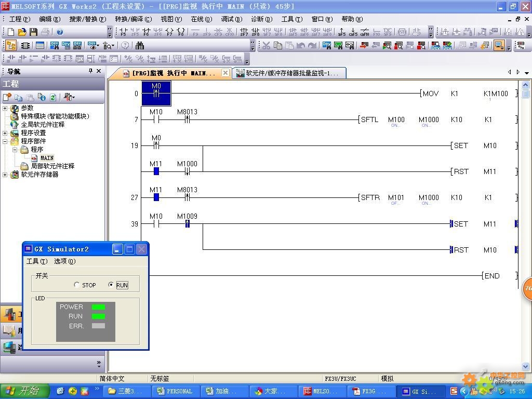The height and width of the screenshot is (399, 532).
Task: Select the RUN radio button
Action: (x=111, y=285)
